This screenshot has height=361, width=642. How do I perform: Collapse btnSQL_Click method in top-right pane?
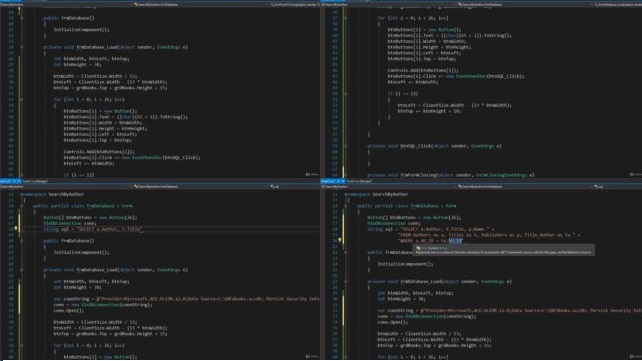tap(345, 146)
